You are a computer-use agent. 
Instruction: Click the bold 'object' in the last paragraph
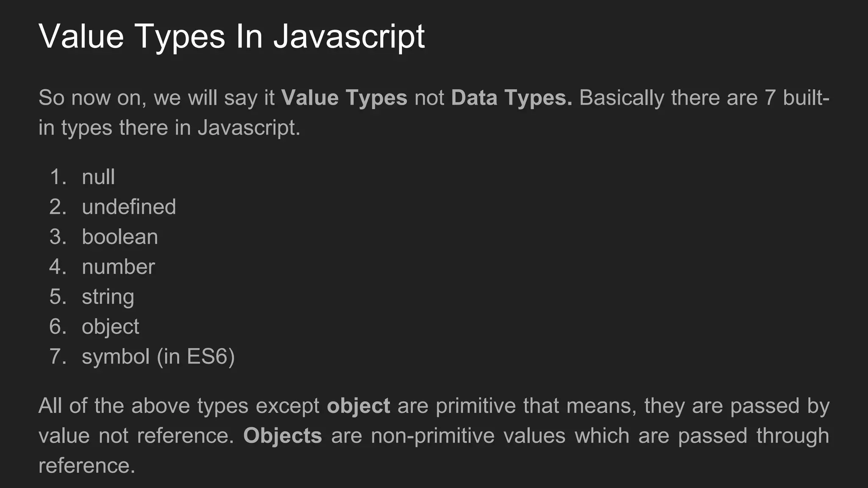[359, 406]
